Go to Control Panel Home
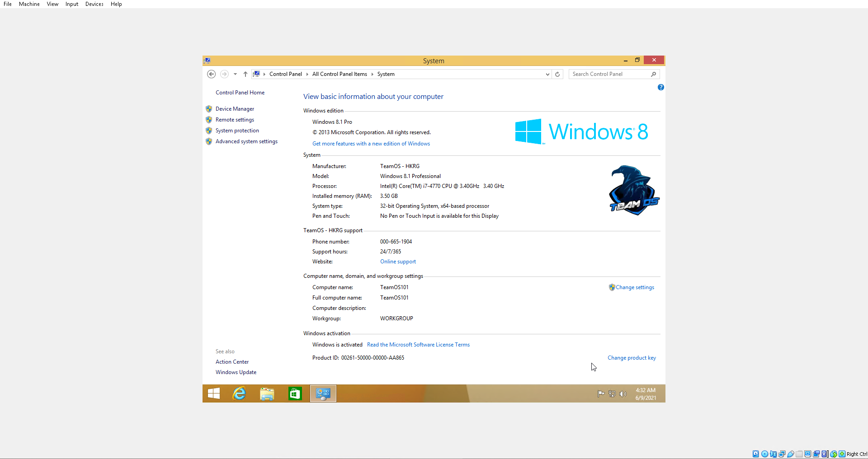 tap(240, 93)
